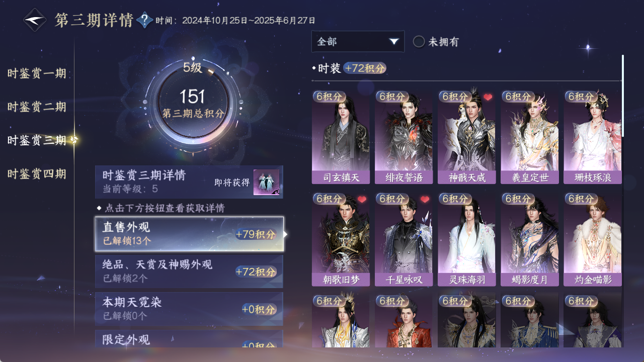This screenshot has width=644, height=362.
Task: Toggle heart favorite on 神�READ天威 outfit
Action: tap(488, 97)
